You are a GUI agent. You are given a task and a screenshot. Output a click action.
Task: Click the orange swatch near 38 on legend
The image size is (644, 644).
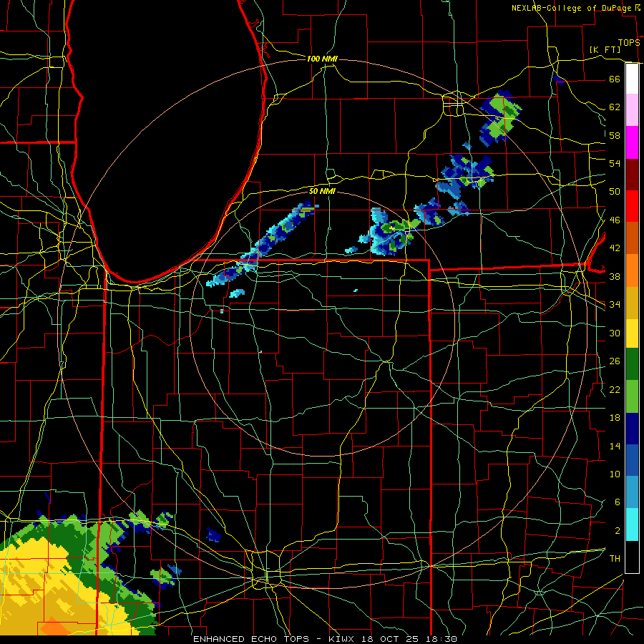click(632, 270)
